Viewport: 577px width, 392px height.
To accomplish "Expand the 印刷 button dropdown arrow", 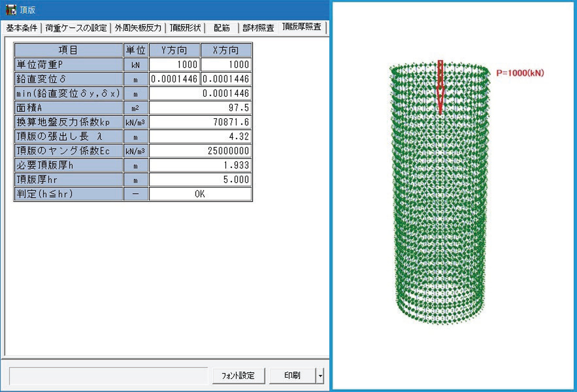I will pos(320,376).
